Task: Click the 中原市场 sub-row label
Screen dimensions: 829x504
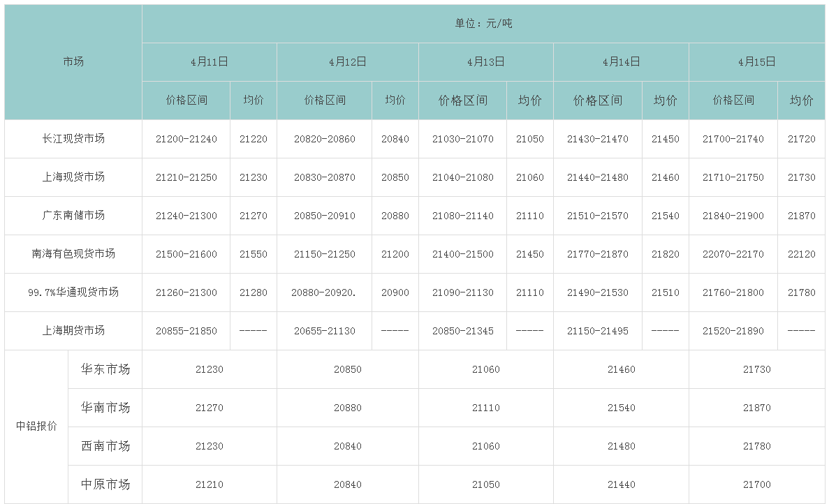Action: 105,484
